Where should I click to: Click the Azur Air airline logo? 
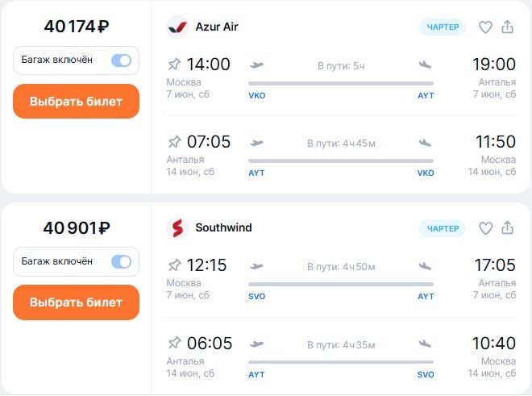click(177, 27)
